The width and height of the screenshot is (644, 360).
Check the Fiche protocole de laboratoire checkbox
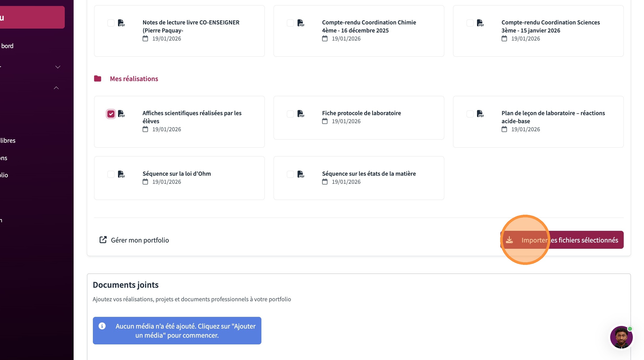click(290, 114)
